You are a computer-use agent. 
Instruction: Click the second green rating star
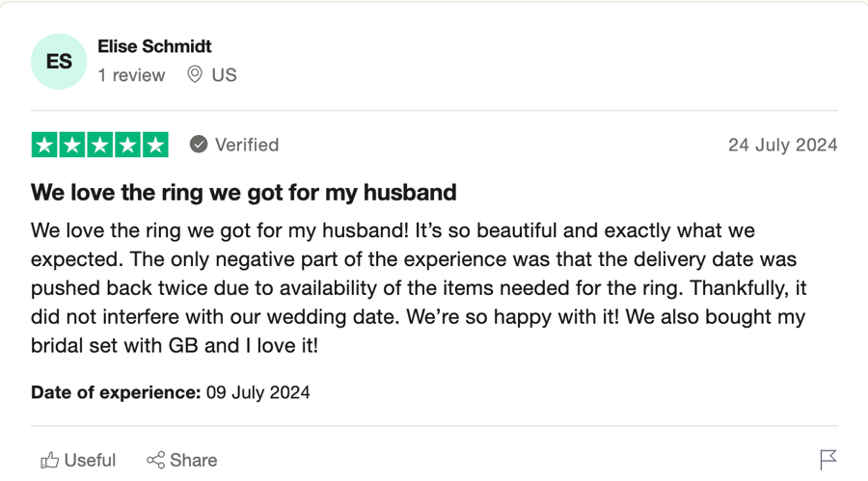click(72, 145)
